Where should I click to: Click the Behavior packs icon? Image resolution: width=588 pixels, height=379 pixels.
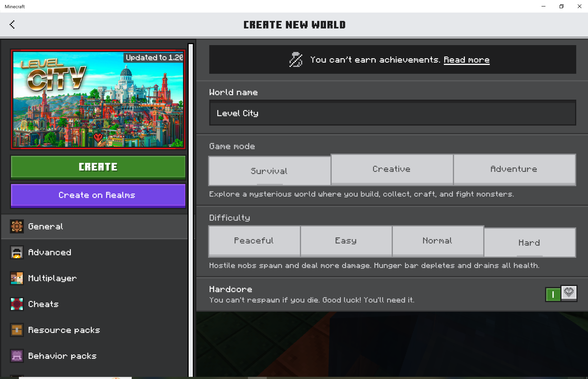coord(17,356)
